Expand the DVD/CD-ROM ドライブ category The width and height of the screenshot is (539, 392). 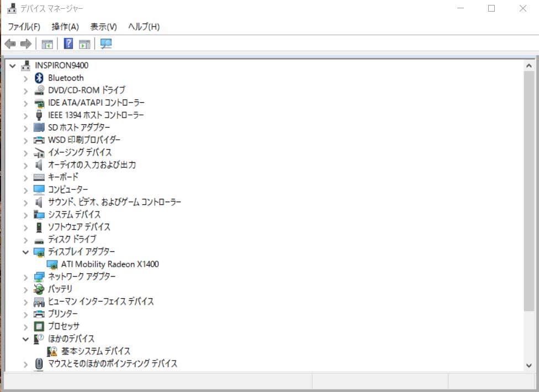pos(26,91)
